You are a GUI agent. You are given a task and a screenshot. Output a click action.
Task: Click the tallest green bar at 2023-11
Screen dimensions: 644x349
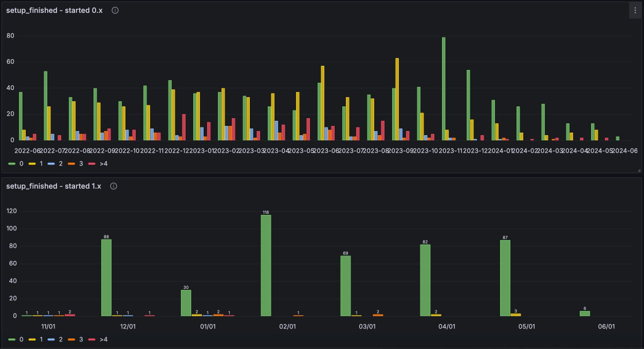coord(444,88)
